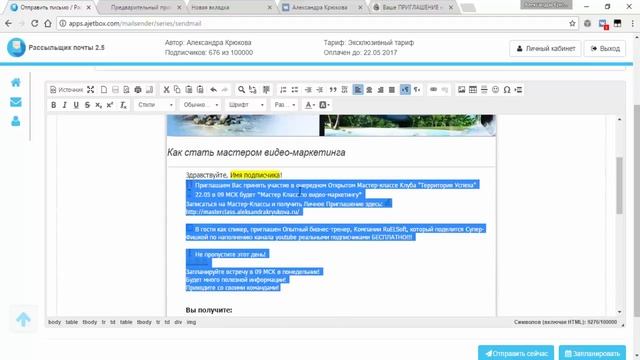Toggle center alignment
This screenshot has height=360, width=640.
point(369,90)
